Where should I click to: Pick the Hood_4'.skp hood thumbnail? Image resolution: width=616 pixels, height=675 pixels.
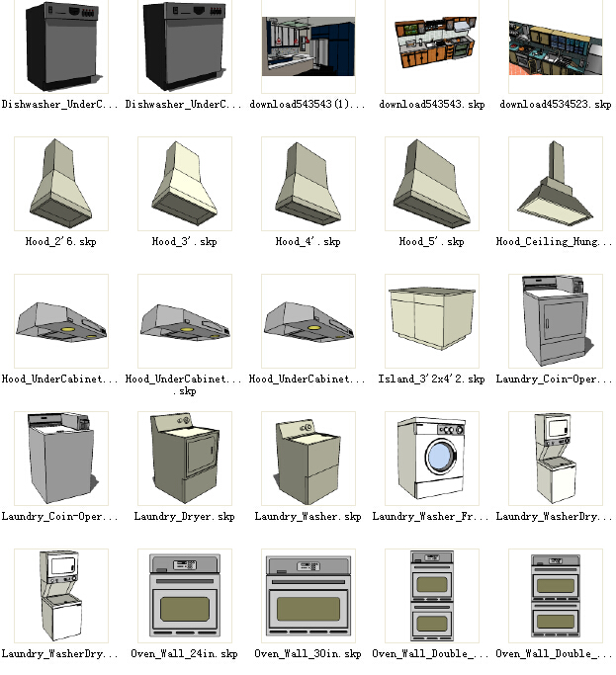point(308,184)
